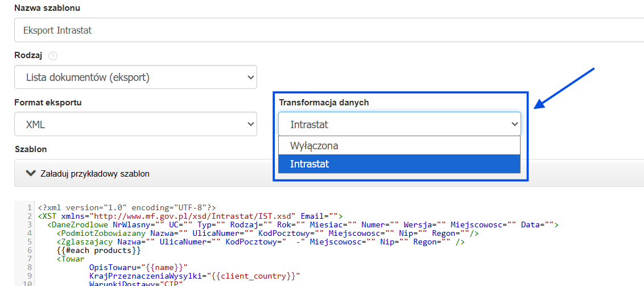Open the Format eksportu XML dropdown

(x=135, y=124)
